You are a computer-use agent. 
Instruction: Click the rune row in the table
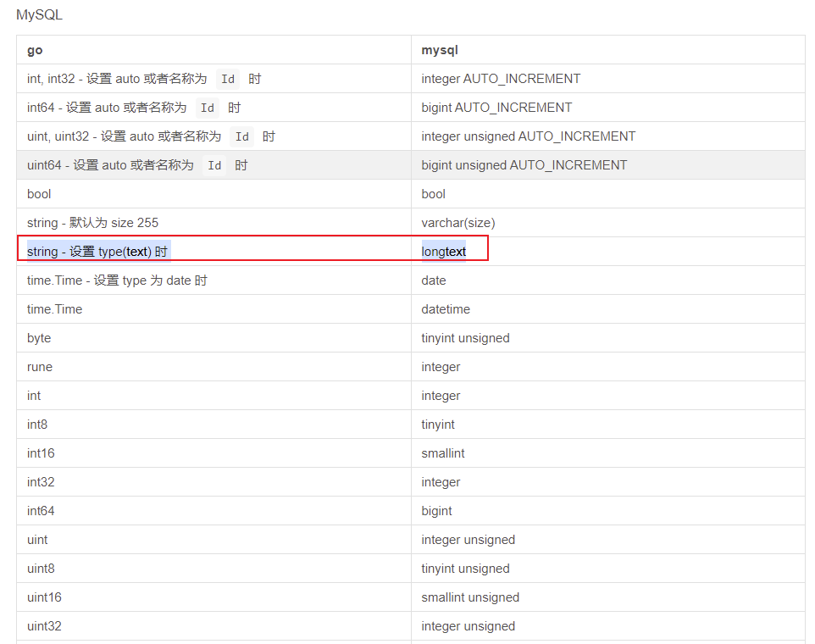point(38,366)
